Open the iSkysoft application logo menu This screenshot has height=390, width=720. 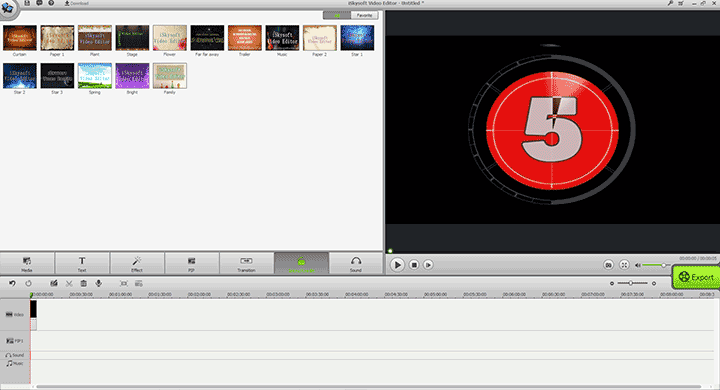pyautogui.click(x=8, y=8)
